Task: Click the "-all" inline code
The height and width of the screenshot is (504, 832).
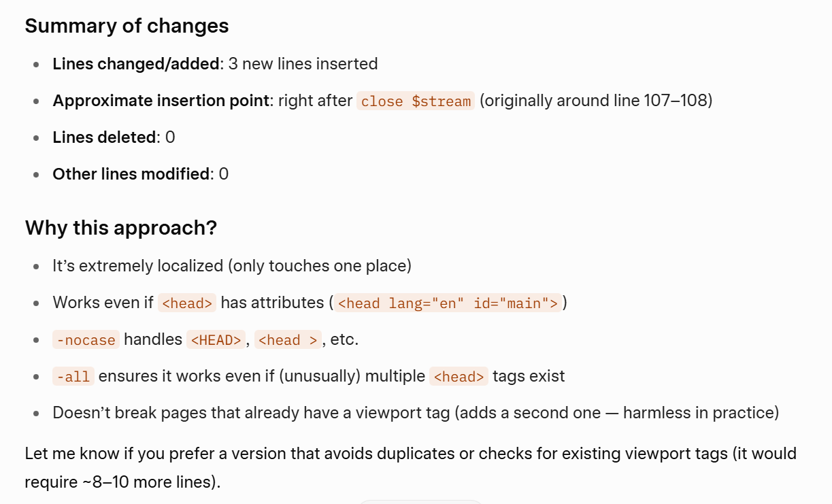Action: click(73, 376)
